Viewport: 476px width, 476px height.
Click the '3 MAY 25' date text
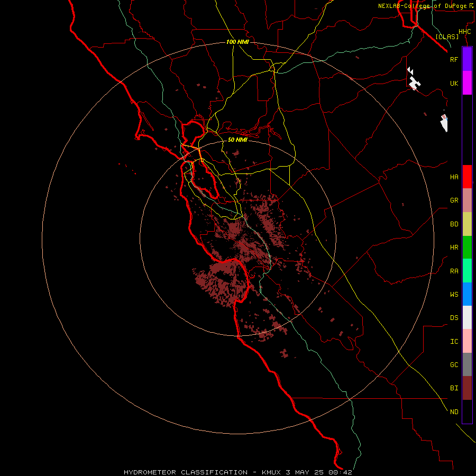304,472
